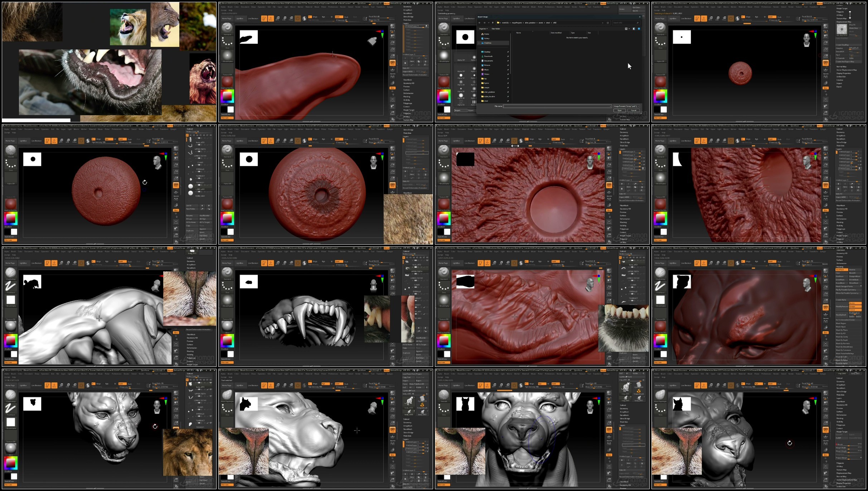Click New folder in the Import Image dialog
This screenshot has width=868, height=491.
(x=496, y=29)
